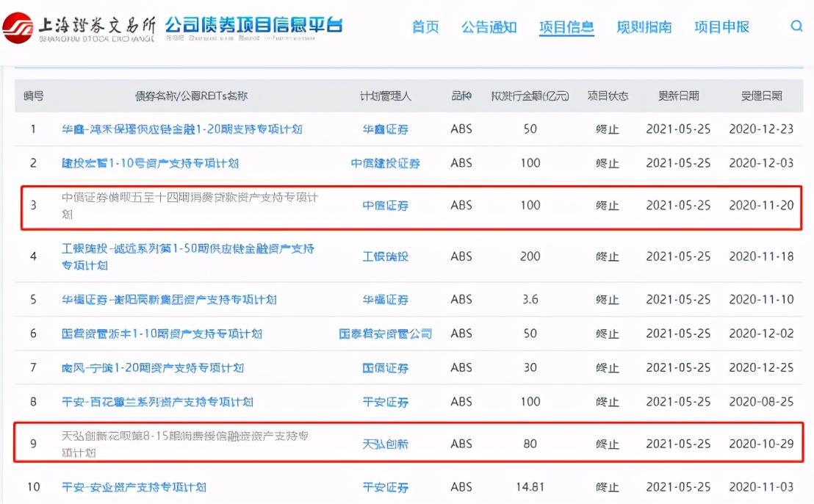The width and height of the screenshot is (814, 504).
Task: Click the 项目状态 column header
Action: [x=608, y=96]
